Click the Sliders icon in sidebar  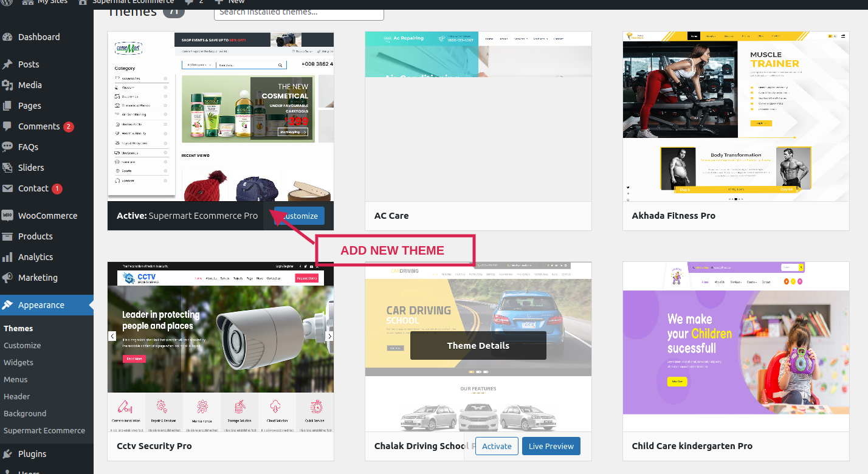click(x=7, y=168)
